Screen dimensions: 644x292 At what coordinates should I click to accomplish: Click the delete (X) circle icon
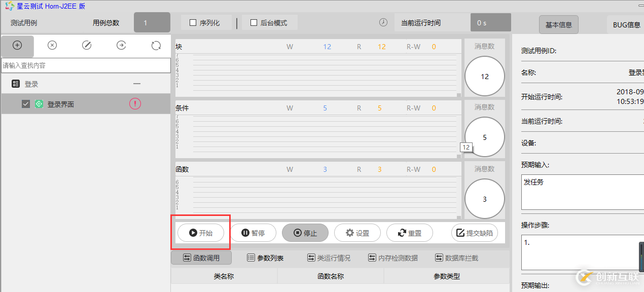pos(52,45)
